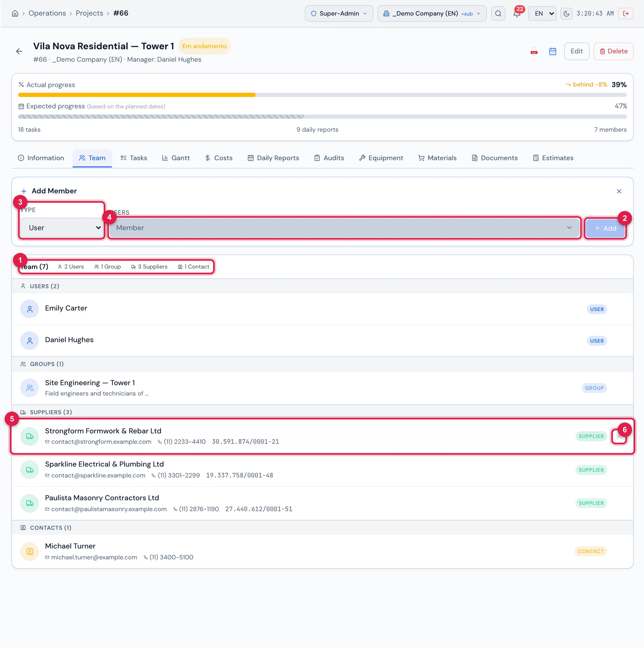This screenshot has width=644, height=648.
Task: Open the project calendar icon
Action: tap(552, 51)
